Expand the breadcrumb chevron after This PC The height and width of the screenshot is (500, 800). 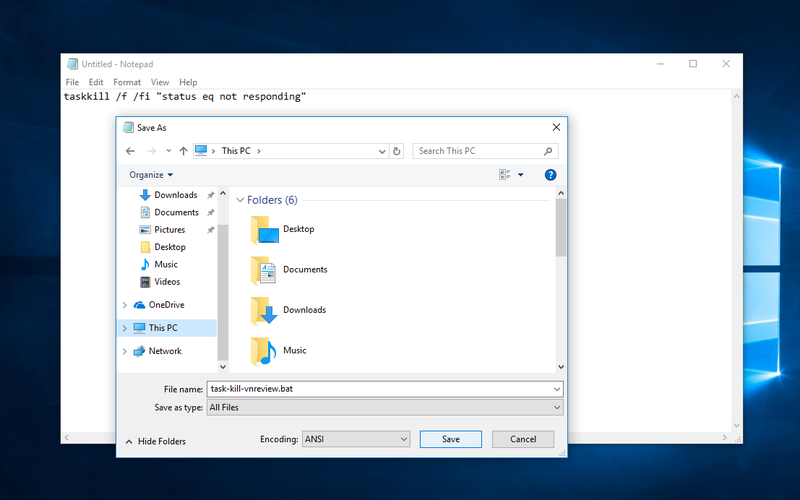259,151
